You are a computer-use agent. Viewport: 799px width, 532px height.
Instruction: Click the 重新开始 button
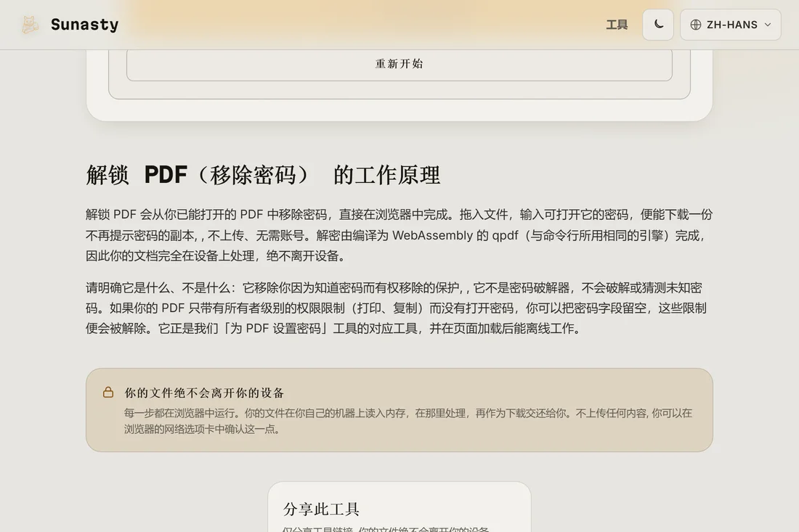(399, 65)
